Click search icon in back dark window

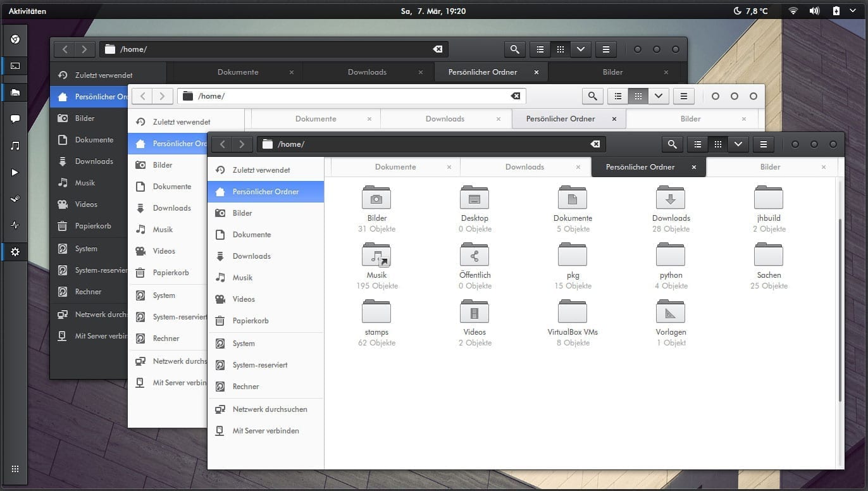point(514,49)
